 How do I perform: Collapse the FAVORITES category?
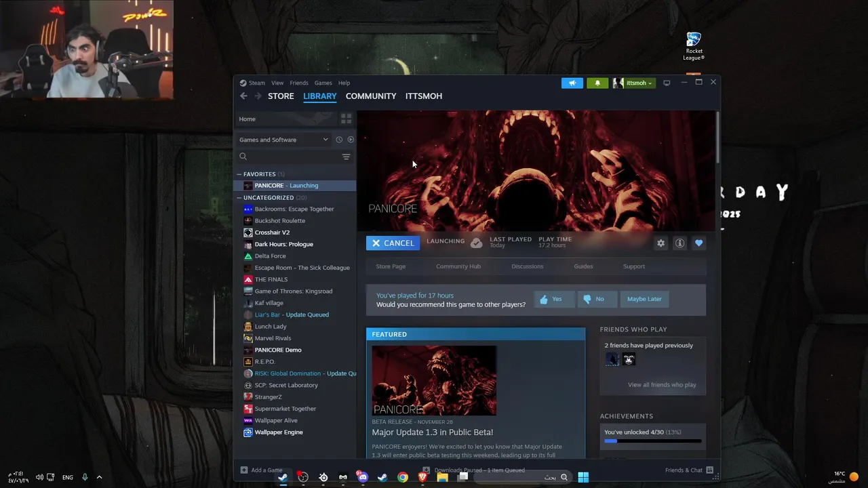tap(239, 174)
